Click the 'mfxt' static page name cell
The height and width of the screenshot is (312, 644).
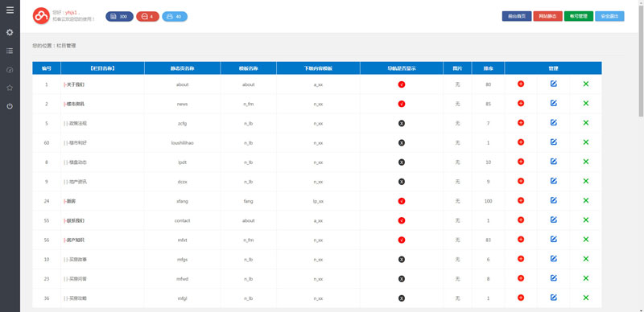pyautogui.click(x=183, y=240)
